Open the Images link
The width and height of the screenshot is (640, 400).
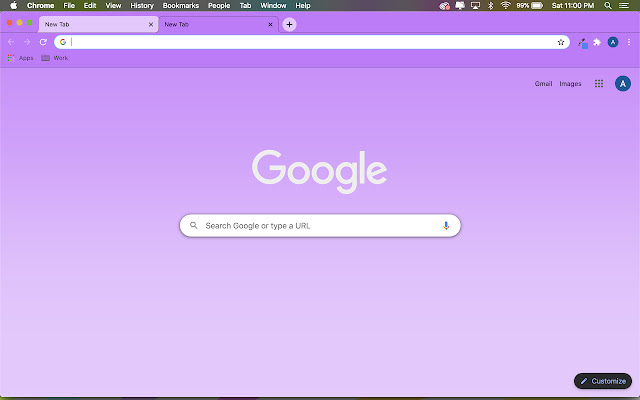(x=570, y=84)
